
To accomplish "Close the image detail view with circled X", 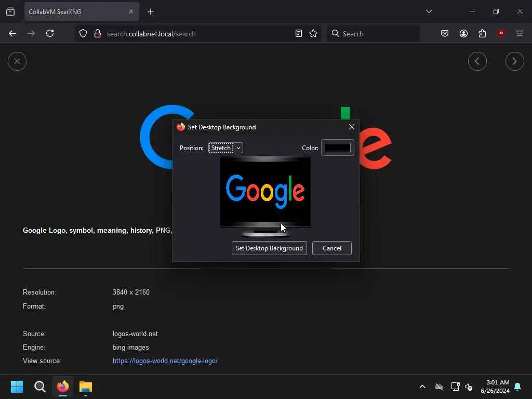I will click(x=17, y=61).
